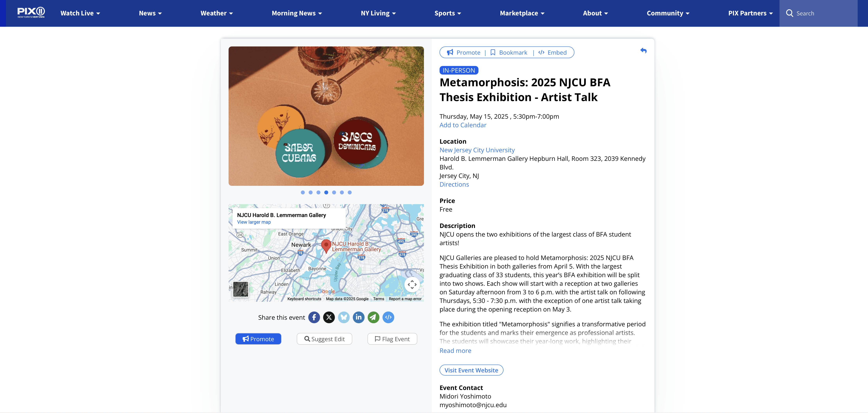The height and width of the screenshot is (413, 868).
Task: Switch map to satellite view thumbnail
Action: (240, 289)
